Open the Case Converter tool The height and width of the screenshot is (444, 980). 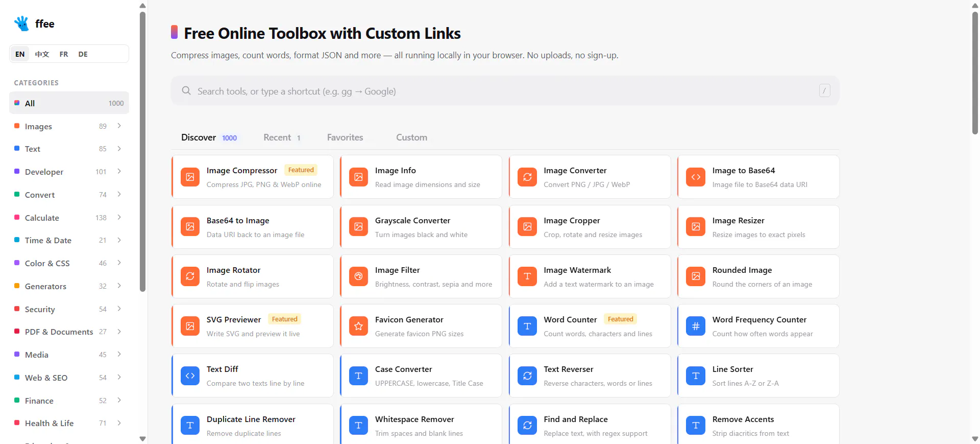click(x=421, y=376)
